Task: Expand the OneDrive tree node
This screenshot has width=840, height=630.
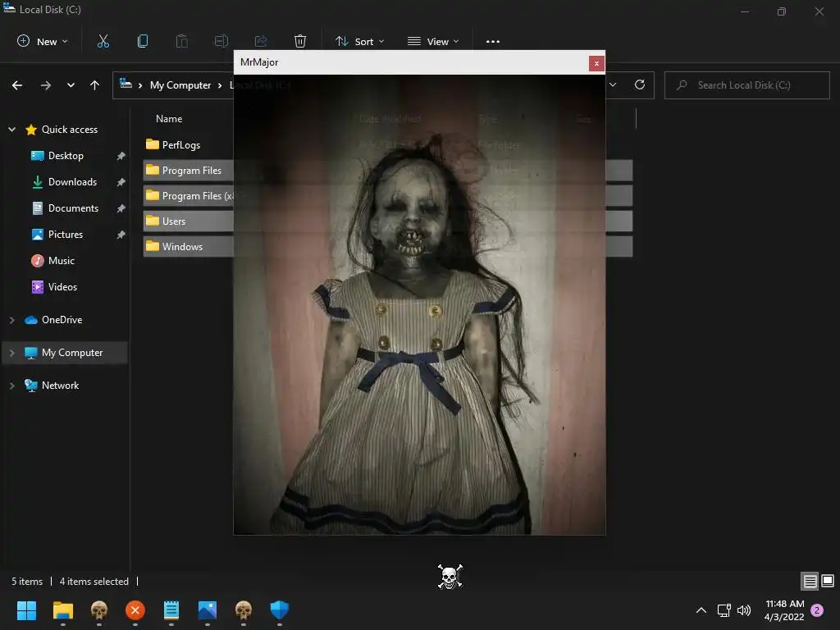Action: pos(11,320)
